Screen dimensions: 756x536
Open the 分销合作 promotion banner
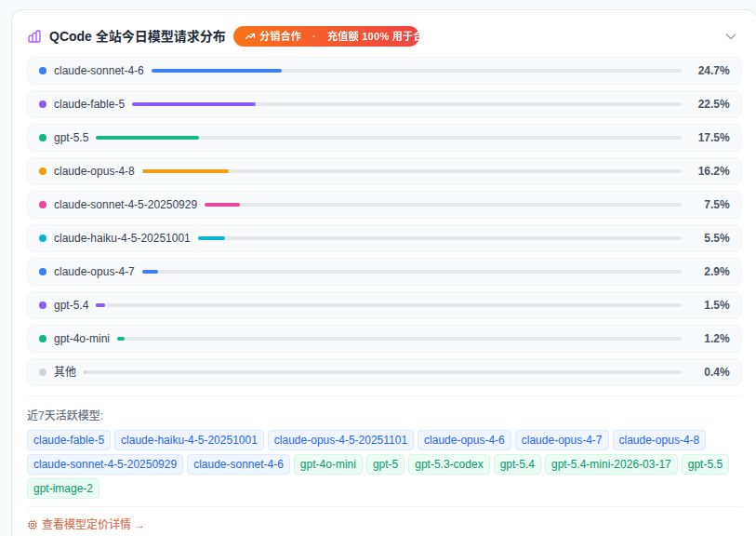pyautogui.click(x=326, y=36)
